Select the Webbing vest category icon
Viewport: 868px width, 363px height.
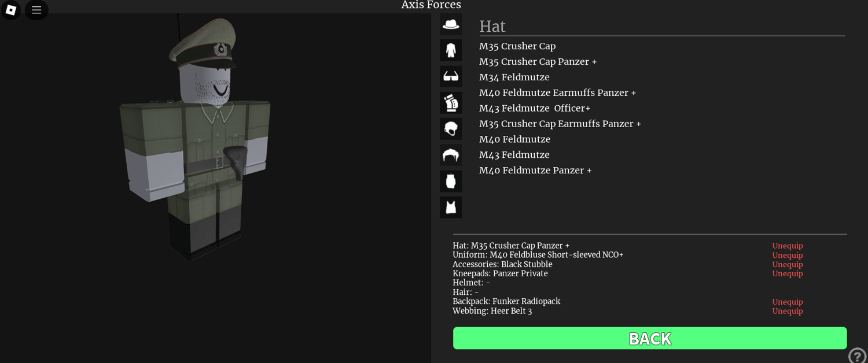click(451, 208)
